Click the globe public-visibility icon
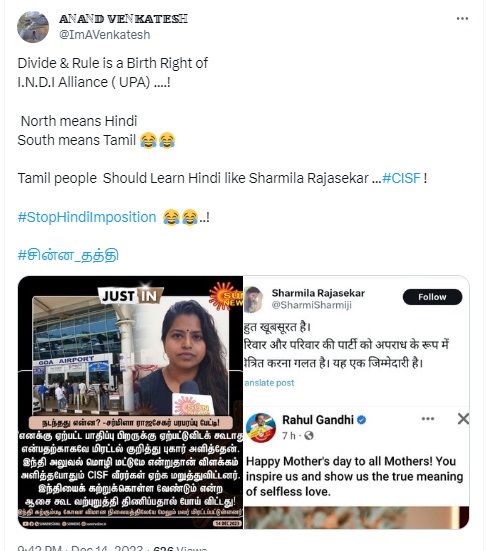The image size is (487, 551). click(x=309, y=436)
